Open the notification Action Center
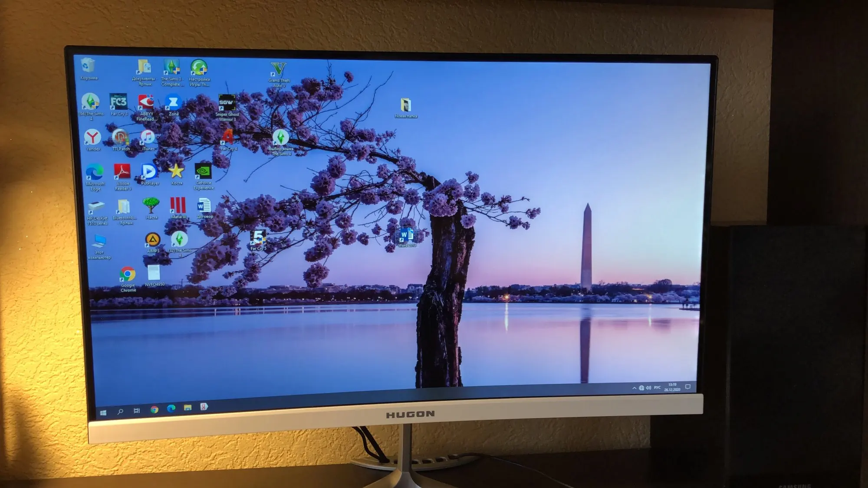 coord(688,386)
